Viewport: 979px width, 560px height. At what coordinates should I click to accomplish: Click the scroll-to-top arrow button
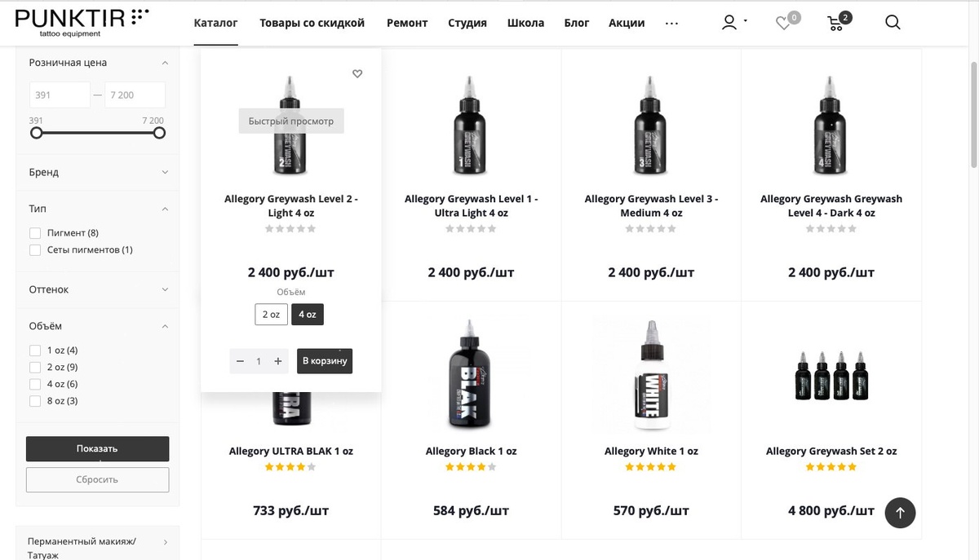(900, 513)
